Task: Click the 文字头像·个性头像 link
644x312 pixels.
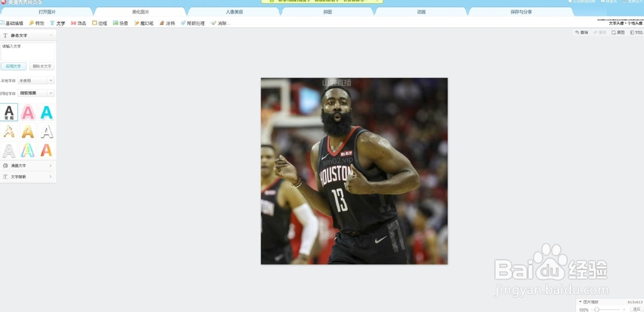Action: coord(625,23)
